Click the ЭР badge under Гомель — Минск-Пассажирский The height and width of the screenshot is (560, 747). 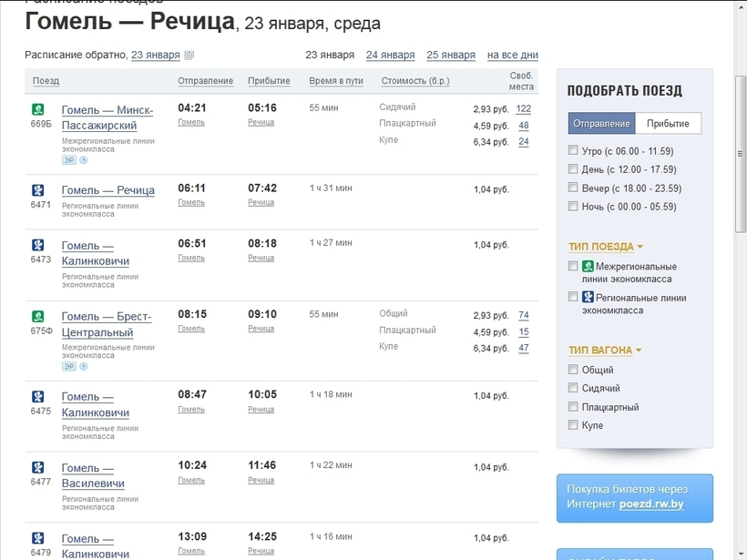(x=68, y=158)
